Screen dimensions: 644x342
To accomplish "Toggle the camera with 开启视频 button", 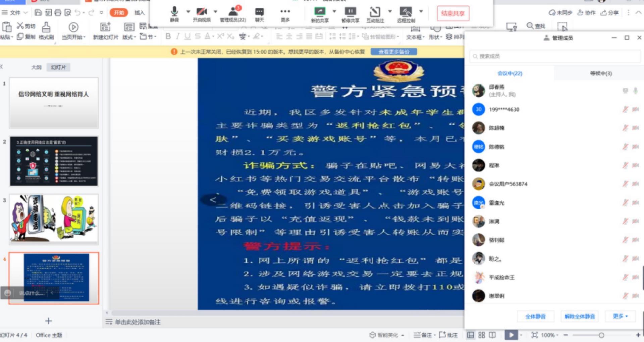I will point(202,14).
